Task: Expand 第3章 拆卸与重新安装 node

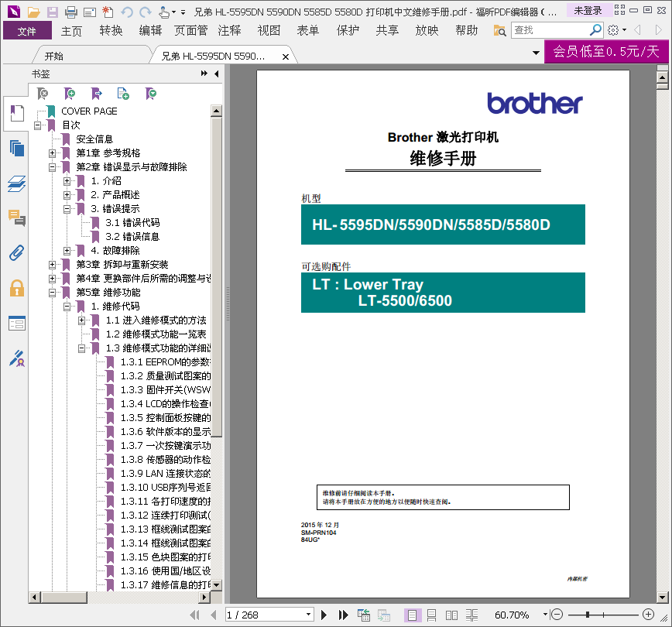Action: pos(53,265)
